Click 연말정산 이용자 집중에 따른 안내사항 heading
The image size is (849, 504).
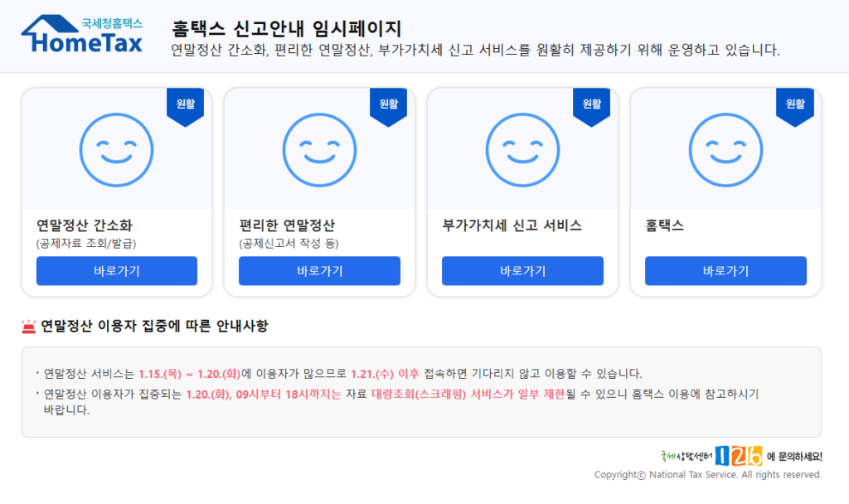(154, 327)
